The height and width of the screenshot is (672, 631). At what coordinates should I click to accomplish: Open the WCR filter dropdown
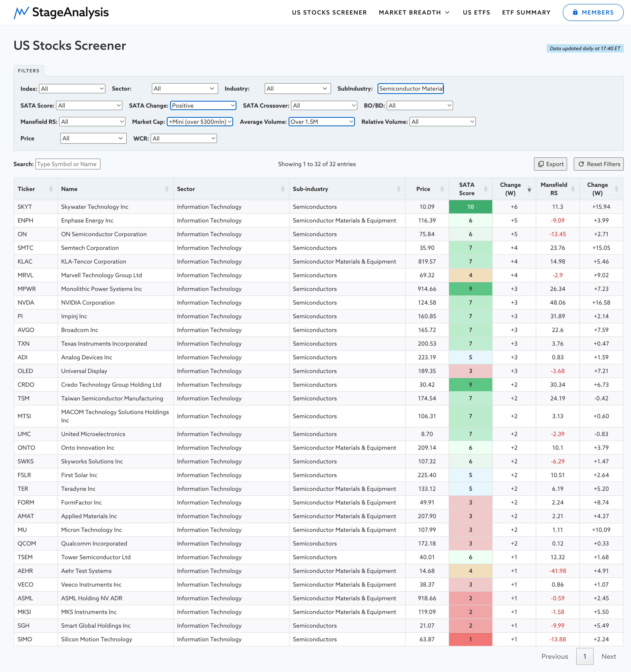click(x=184, y=138)
